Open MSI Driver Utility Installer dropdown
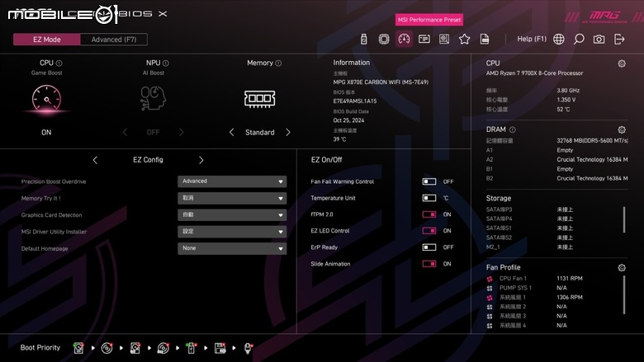The image size is (644, 362). click(232, 232)
